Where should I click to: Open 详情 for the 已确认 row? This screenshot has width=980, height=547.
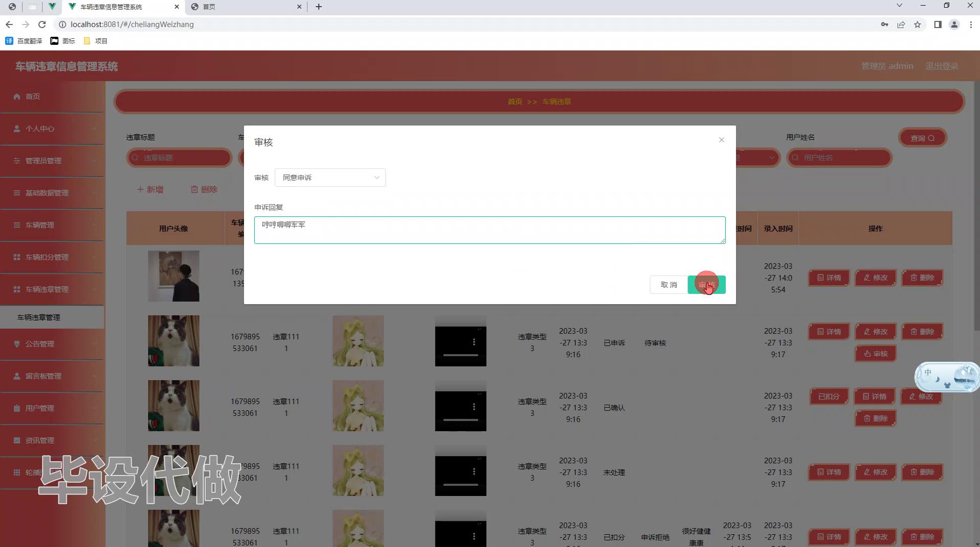(x=874, y=396)
